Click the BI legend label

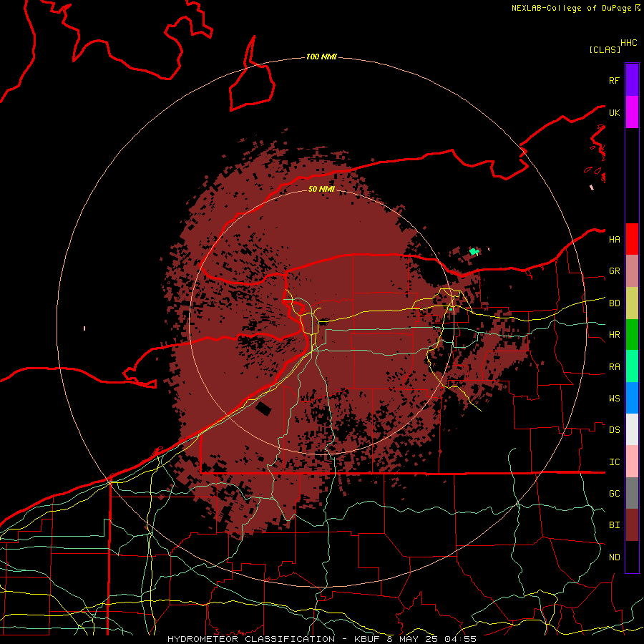614,525
